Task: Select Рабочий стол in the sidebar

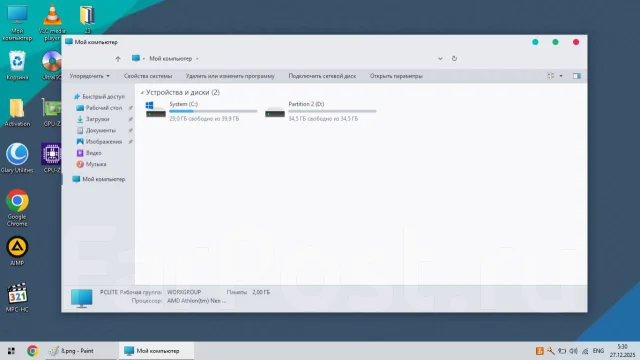Action: point(99,108)
